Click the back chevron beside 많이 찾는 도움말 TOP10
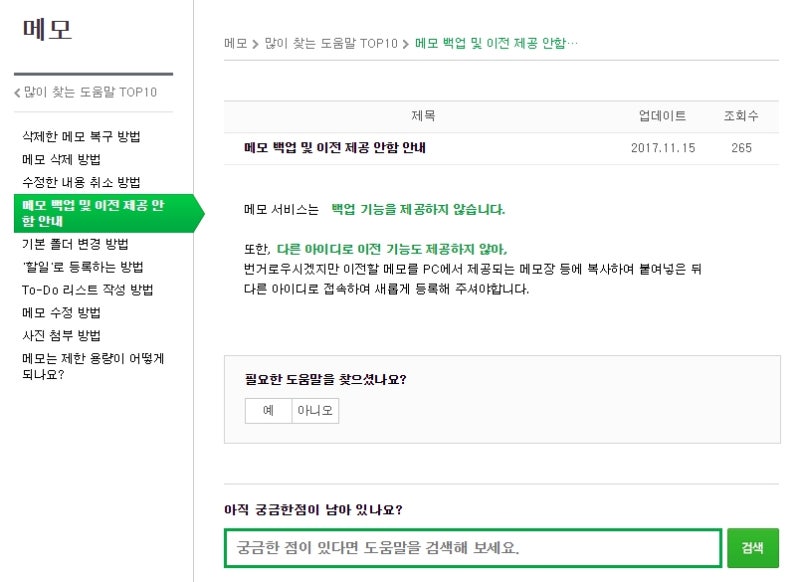Viewport: 800px width, 582px height. [x=17, y=92]
